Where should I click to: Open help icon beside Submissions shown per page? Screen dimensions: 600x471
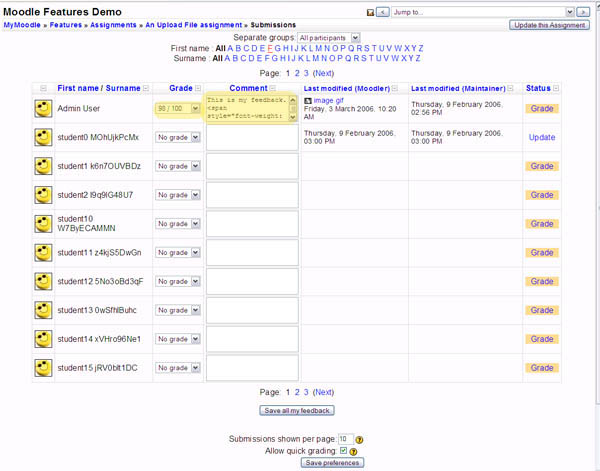360,439
